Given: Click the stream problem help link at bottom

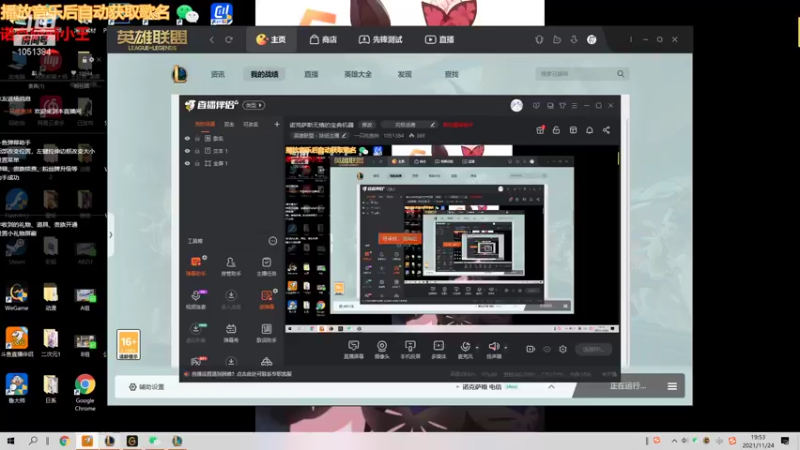Looking at the screenshot, I should click(238, 374).
